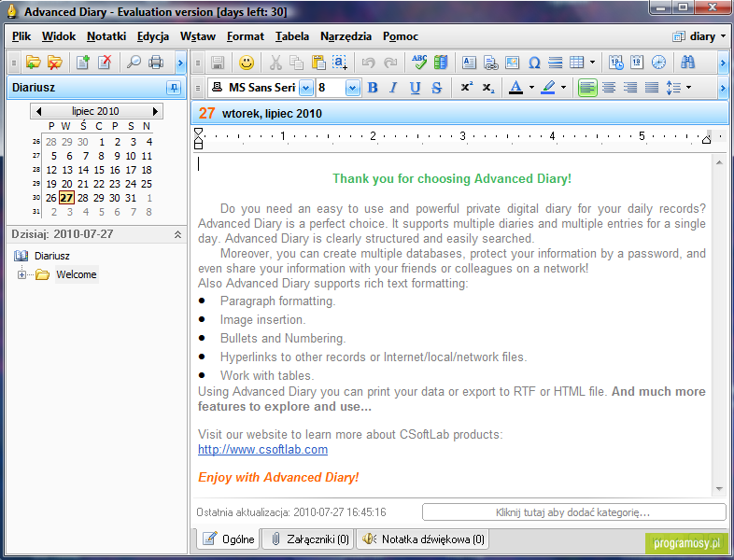Insert a picture using the image icon

point(512,63)
